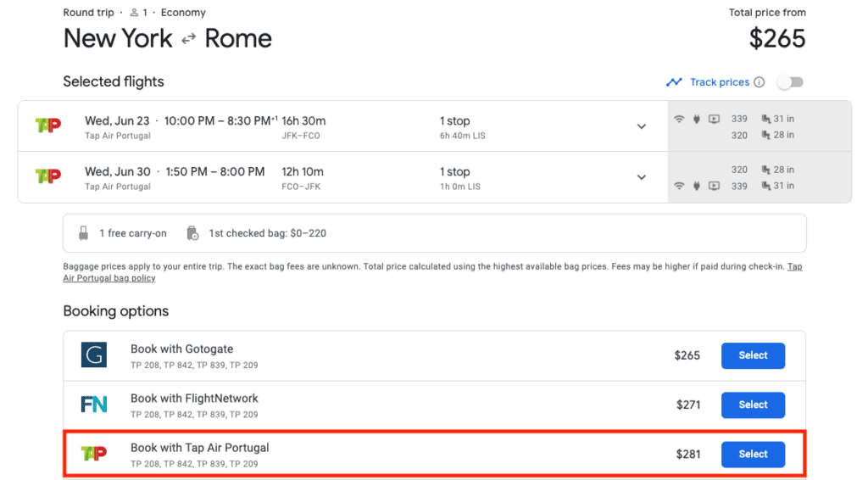Click the Wi-Fi icon on the Jun 23 flight

coord(679,119)
